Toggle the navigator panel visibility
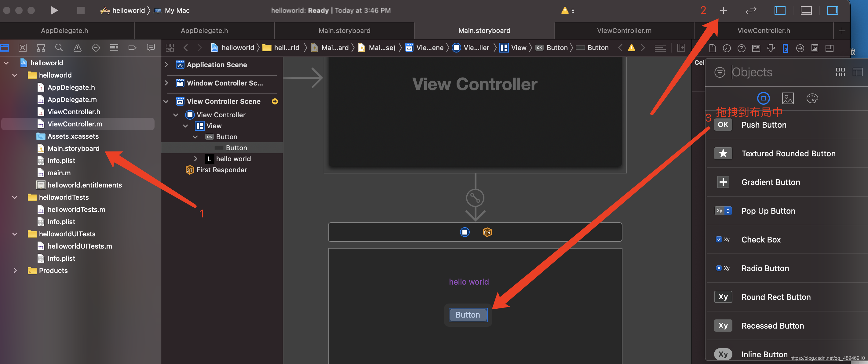This screenshot has width=868, height=364. [x=780, y=10]
